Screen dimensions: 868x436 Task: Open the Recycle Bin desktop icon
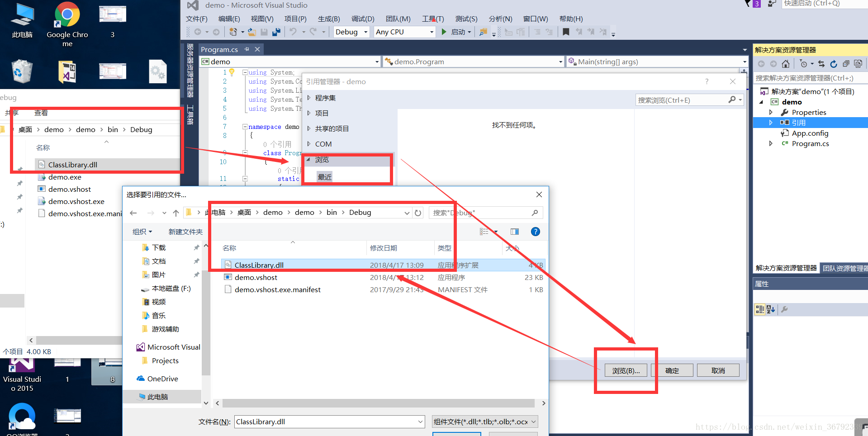(22, 71)
